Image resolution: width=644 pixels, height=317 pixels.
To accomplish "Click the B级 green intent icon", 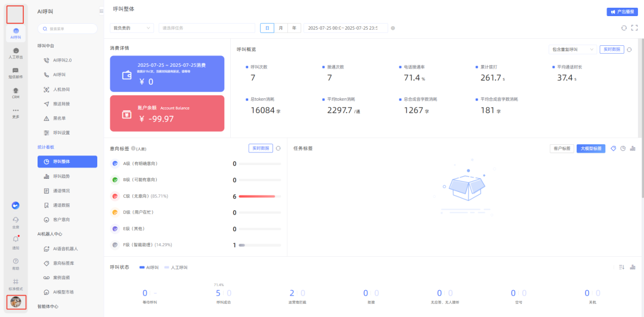I will point(116,180).
